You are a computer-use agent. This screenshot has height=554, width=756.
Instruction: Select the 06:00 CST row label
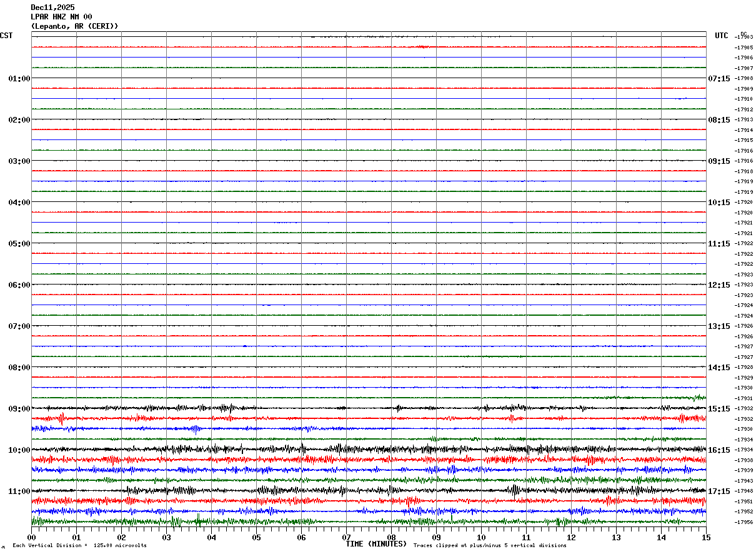click(x=19, y=285)
